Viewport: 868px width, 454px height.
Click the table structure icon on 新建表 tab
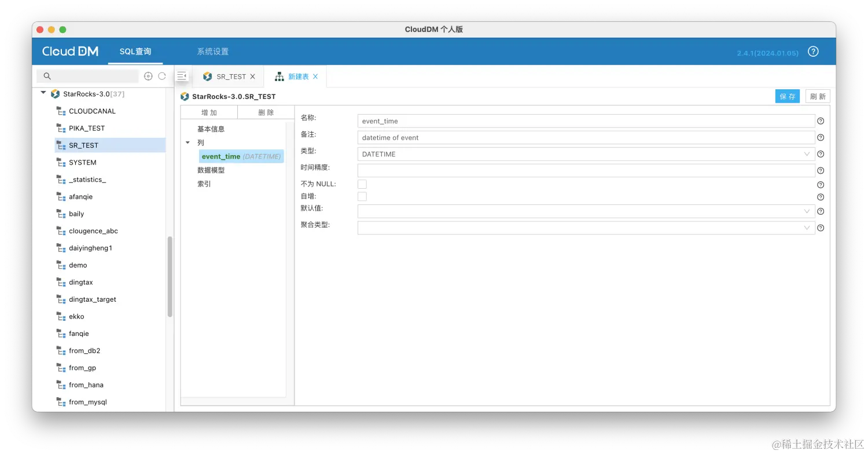[279, 76]
